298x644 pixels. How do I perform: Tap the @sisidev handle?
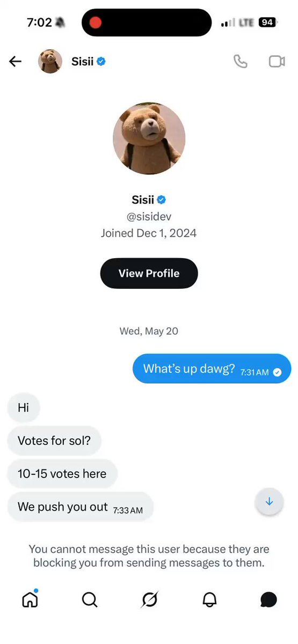[149, 217]
